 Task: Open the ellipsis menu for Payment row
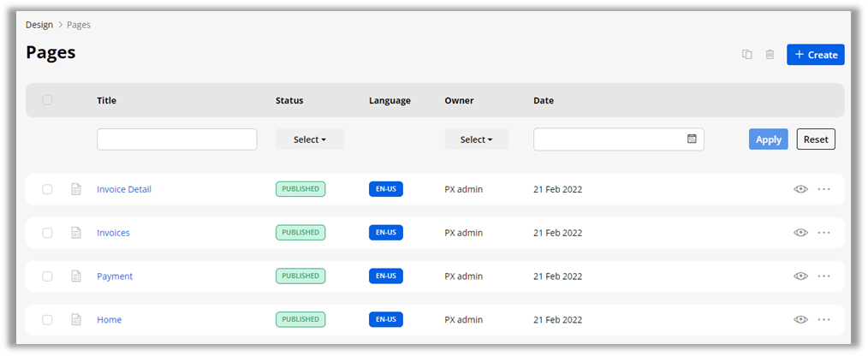(823, 276)
